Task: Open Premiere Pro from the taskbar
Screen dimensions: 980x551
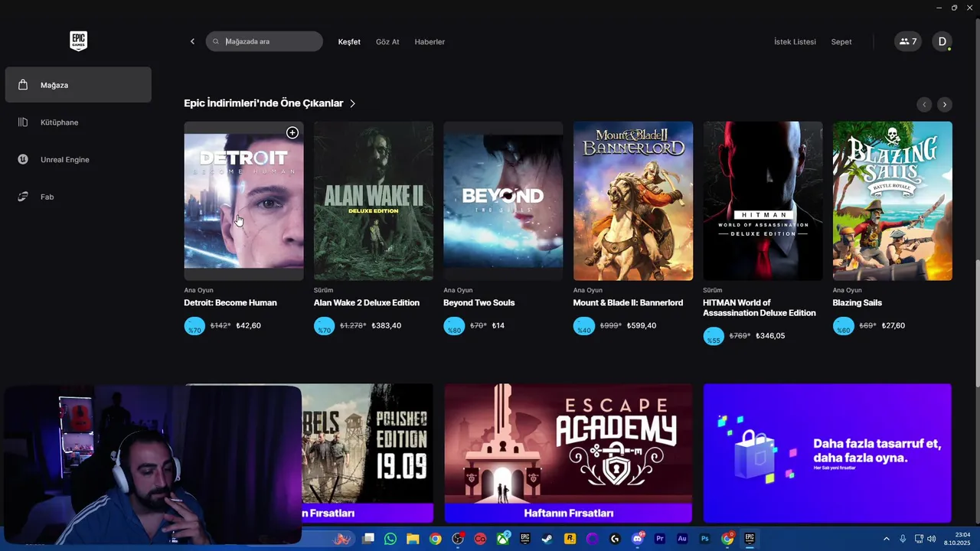Action: click(x=660, y=539)
